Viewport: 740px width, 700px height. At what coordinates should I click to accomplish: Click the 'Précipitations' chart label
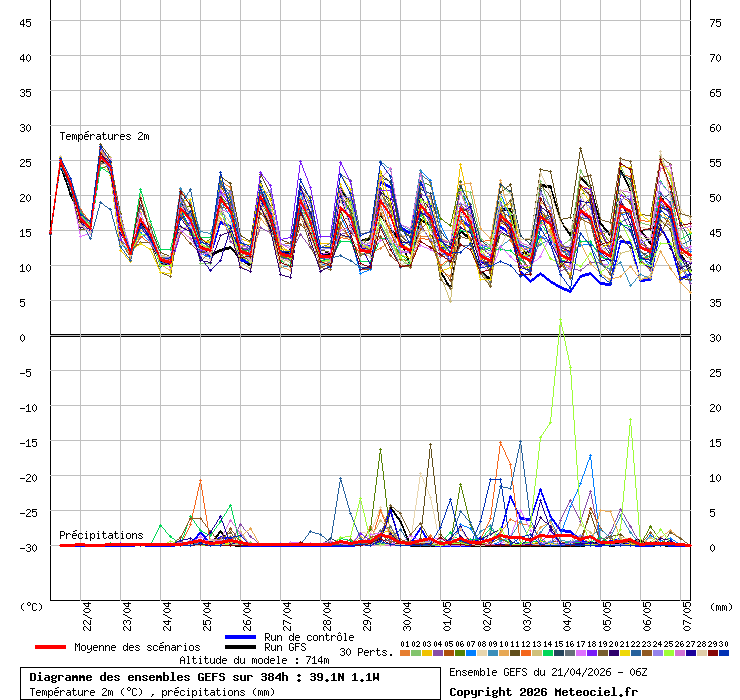pyautogui.click(x=100, y=535)
